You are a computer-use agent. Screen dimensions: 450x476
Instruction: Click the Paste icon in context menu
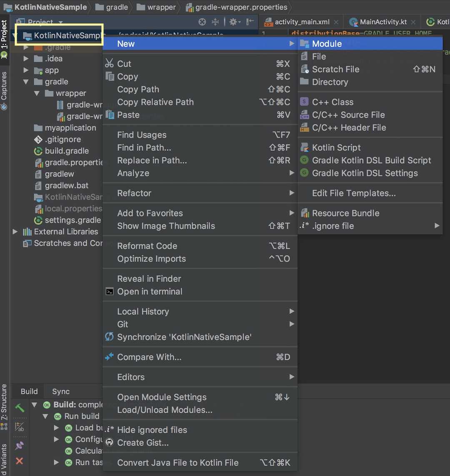pos(109,115)
